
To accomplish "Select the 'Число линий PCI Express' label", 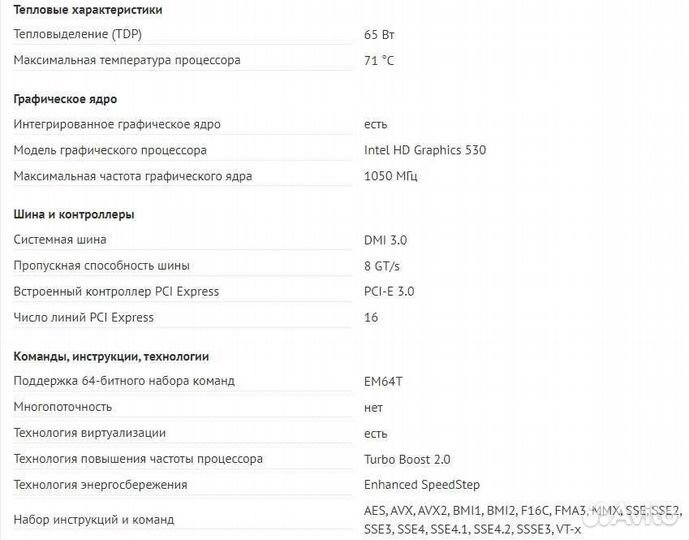I will 84,318.
